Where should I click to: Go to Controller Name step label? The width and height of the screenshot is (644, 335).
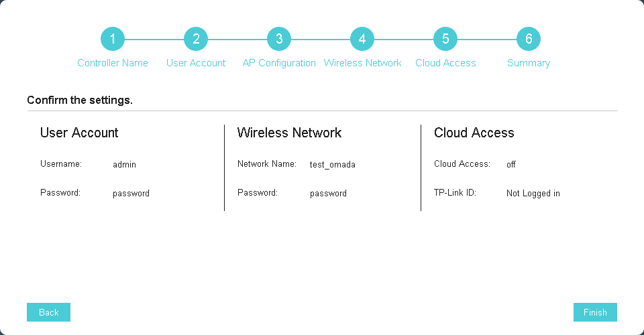point(113,63)
